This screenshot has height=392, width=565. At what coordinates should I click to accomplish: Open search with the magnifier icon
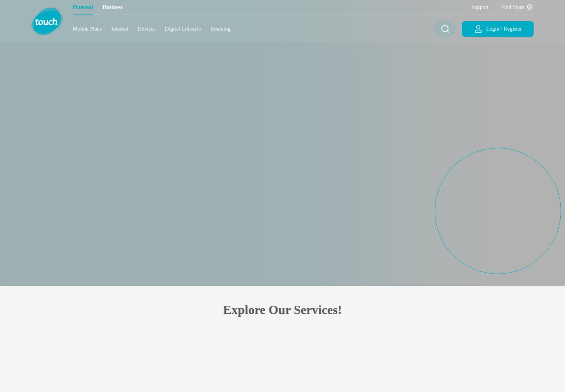coord(445,29)
